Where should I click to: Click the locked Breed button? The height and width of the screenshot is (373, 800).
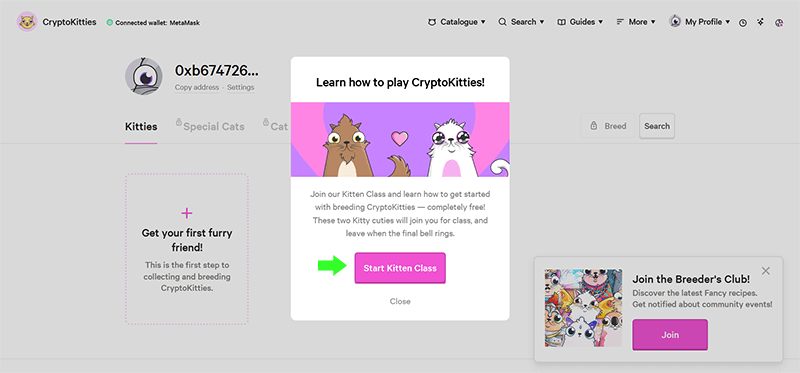coord(608,126)
